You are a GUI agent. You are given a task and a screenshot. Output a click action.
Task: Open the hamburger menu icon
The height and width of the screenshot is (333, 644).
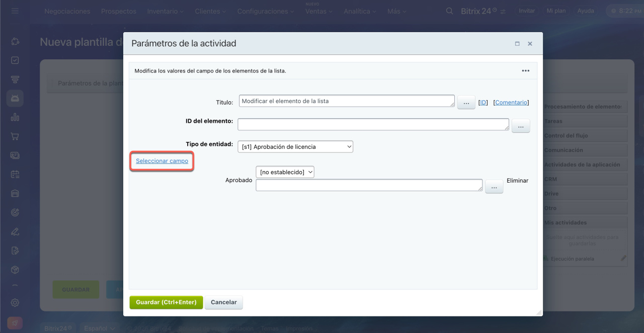[15, 11]
